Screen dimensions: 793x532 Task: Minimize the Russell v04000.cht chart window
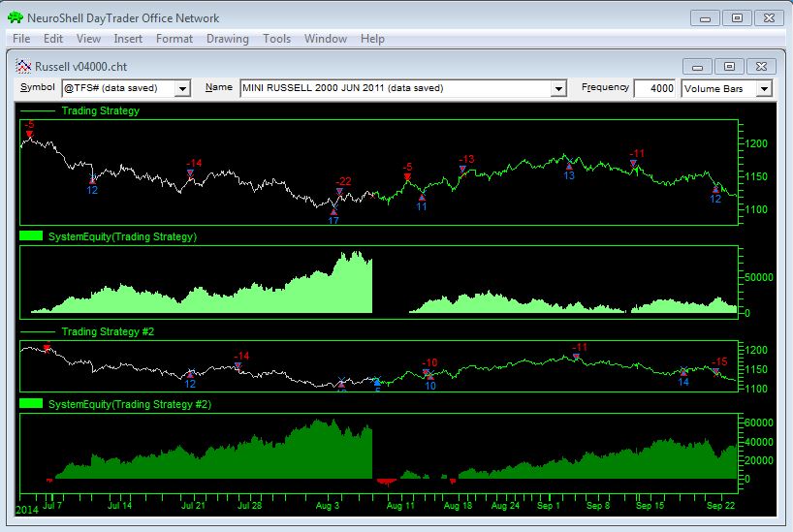coord(697,66)
